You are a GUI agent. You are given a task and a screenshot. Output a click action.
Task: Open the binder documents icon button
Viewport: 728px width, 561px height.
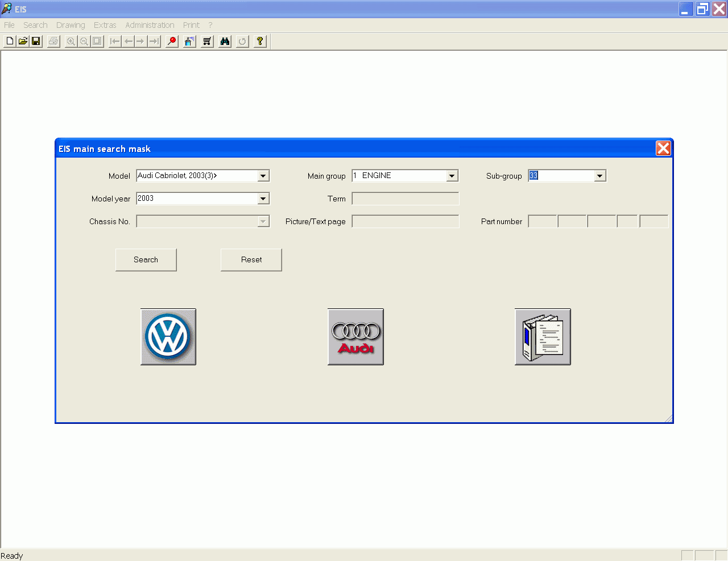[543, 337]
